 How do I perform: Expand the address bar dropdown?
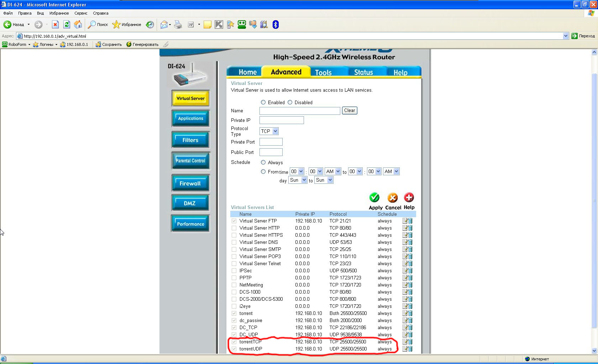point(566,36)
